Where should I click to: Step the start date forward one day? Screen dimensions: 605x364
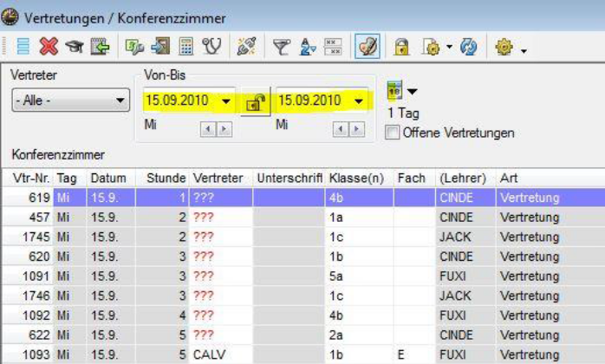tap(225, 128)
